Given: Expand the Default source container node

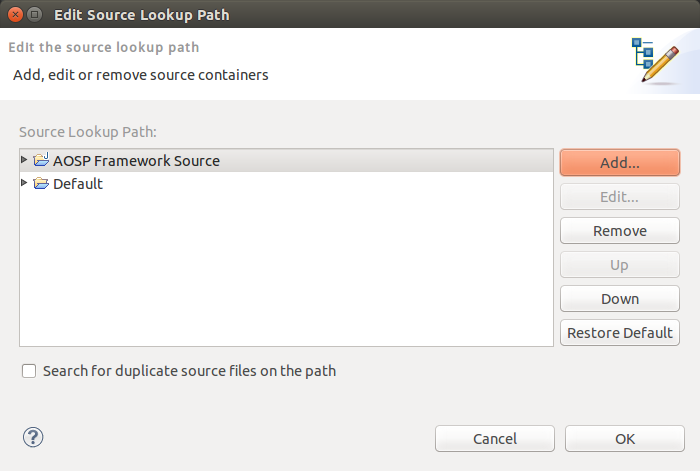Looking at the screenshot, I should tap(25, 183).
